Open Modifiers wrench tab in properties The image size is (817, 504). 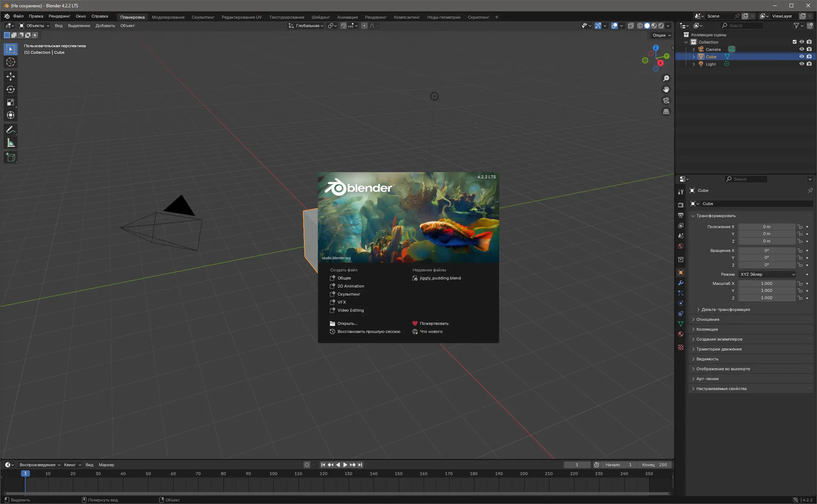681,283
